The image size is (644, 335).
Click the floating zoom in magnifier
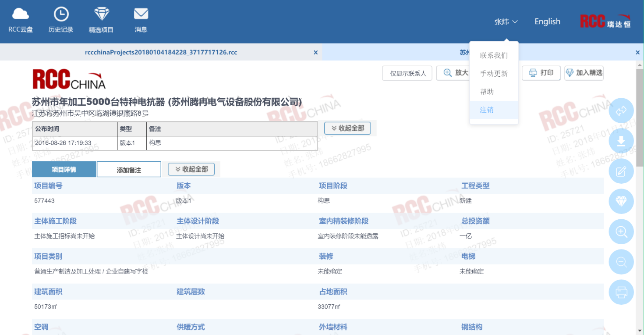click(621, 232)
